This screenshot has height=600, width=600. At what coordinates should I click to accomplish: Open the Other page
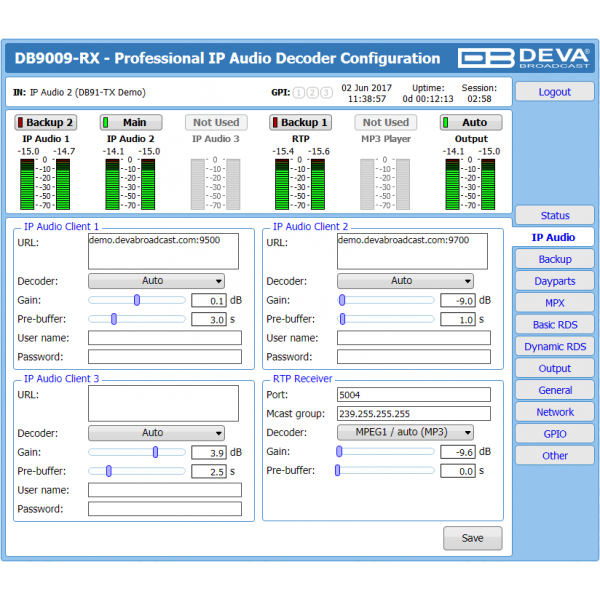pos(554,455)
